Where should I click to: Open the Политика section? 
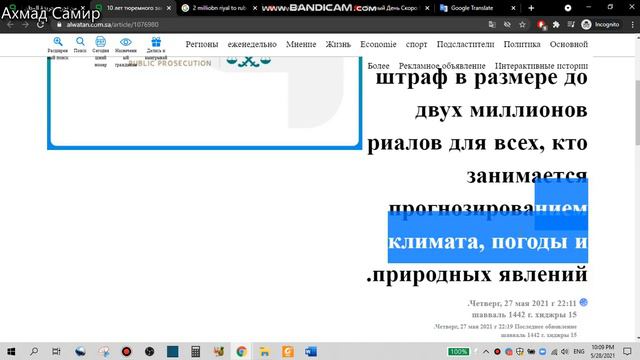tap(522, 44)
